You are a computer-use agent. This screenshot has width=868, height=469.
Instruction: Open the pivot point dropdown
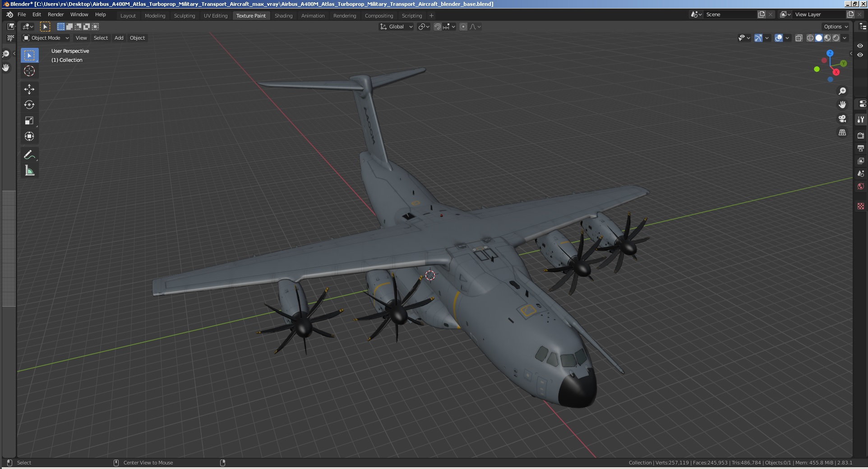[424, 27]
